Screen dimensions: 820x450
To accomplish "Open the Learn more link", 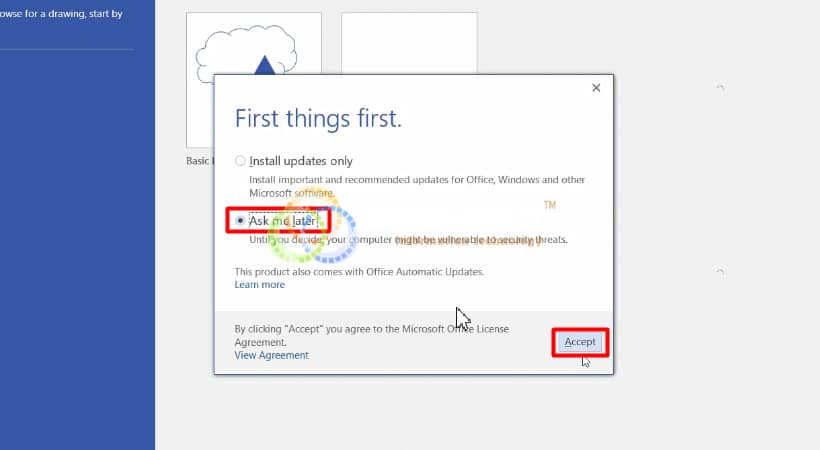I will 259,285.
